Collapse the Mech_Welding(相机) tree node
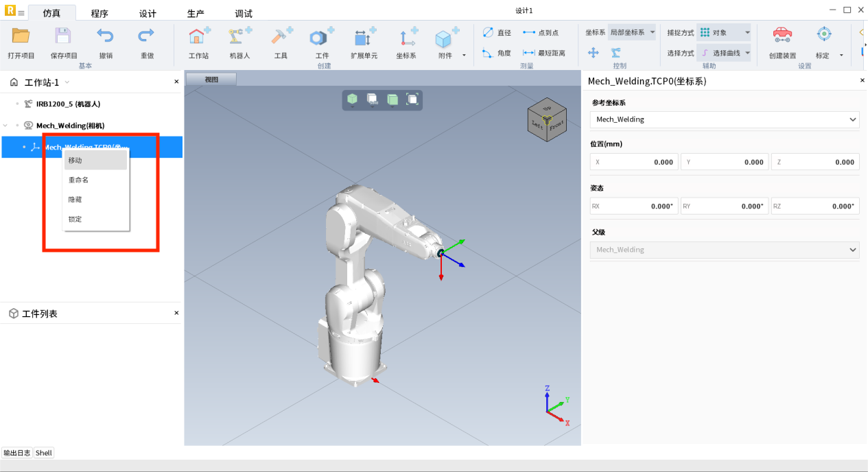The image size is (868, 472). pos(6,126)
